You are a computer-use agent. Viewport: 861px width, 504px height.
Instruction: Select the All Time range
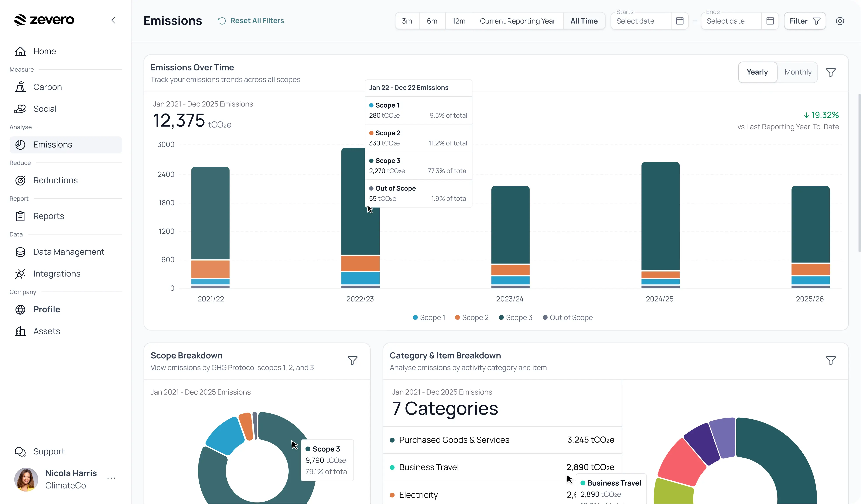(x=584, y=21)
